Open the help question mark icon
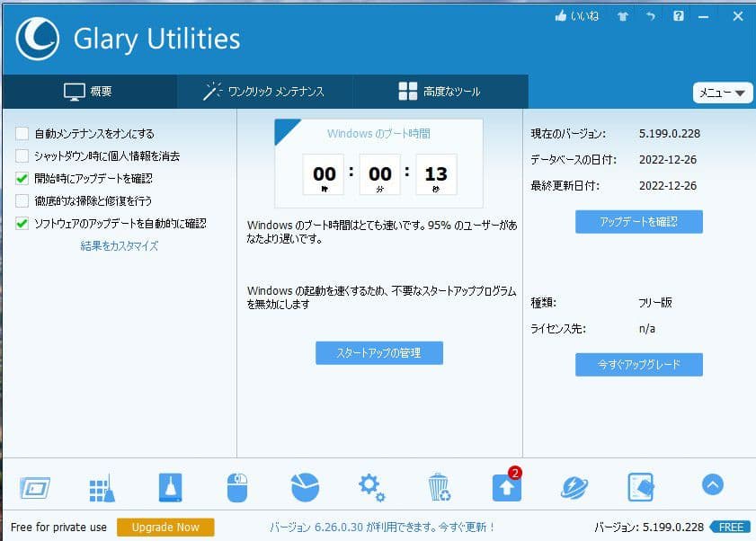Viewport: 756px width, 541px height. click(x=679, y=16)
